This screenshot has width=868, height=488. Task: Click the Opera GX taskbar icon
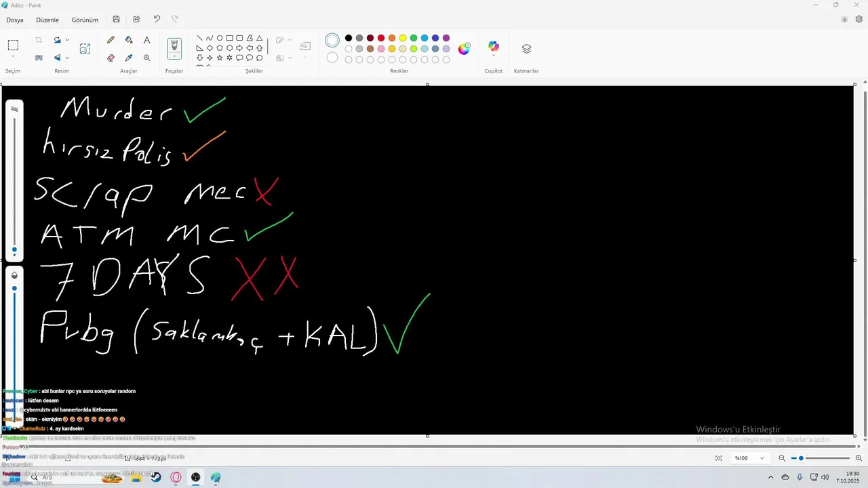(x=176, y=477)
